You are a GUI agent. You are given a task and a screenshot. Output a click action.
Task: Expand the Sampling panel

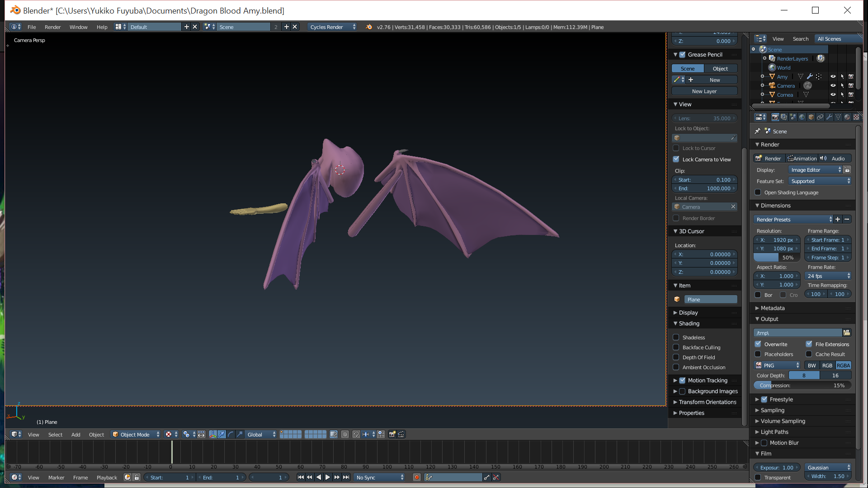tap(772, 410)
